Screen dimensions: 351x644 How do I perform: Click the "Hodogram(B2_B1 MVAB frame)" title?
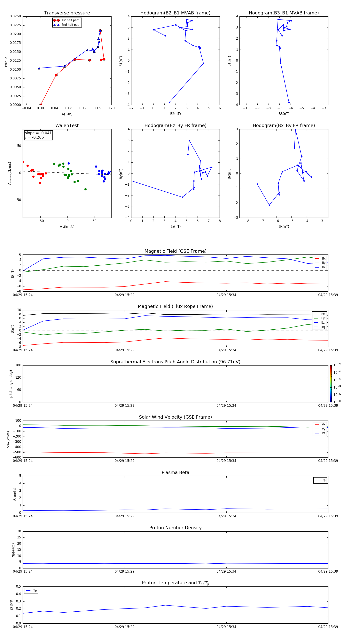point(175,13)
